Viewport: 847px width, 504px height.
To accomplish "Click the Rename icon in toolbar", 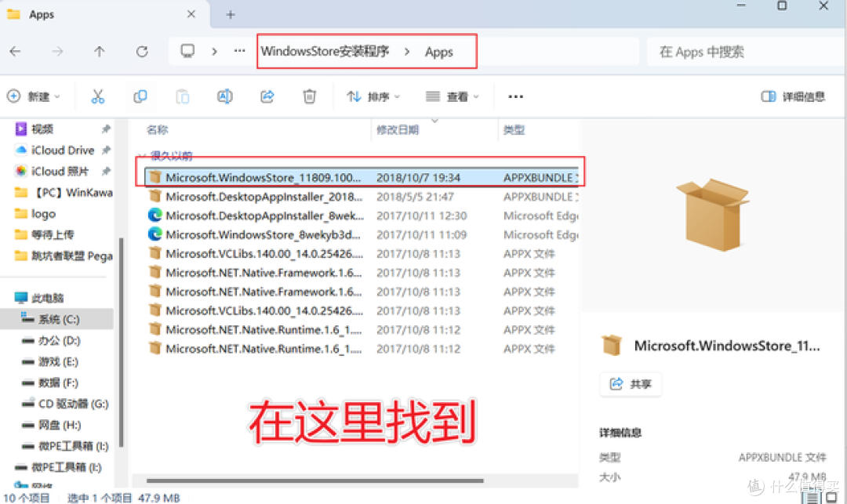I will click(224, 96).
